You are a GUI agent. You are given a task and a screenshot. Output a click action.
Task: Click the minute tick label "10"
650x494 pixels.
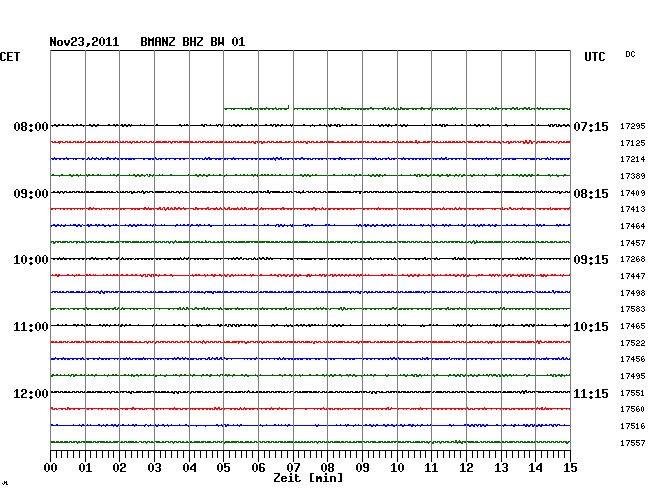(x=397, y=468)
